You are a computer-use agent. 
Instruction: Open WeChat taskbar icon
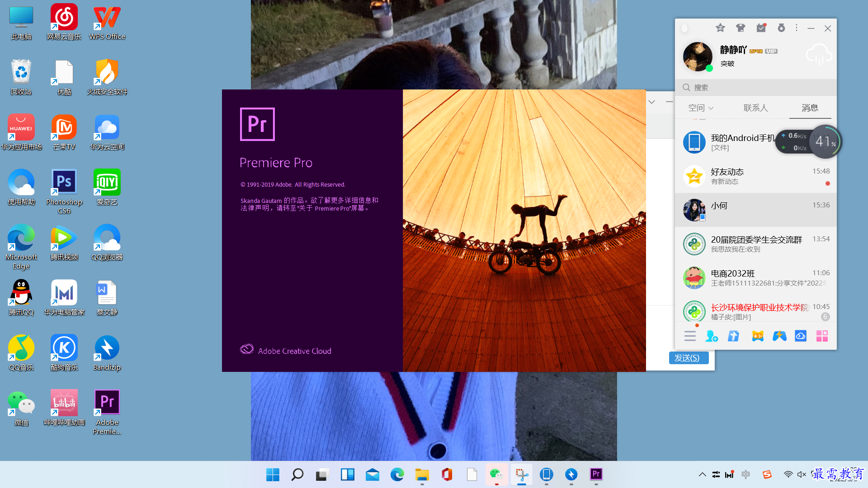tap(496, 474)
